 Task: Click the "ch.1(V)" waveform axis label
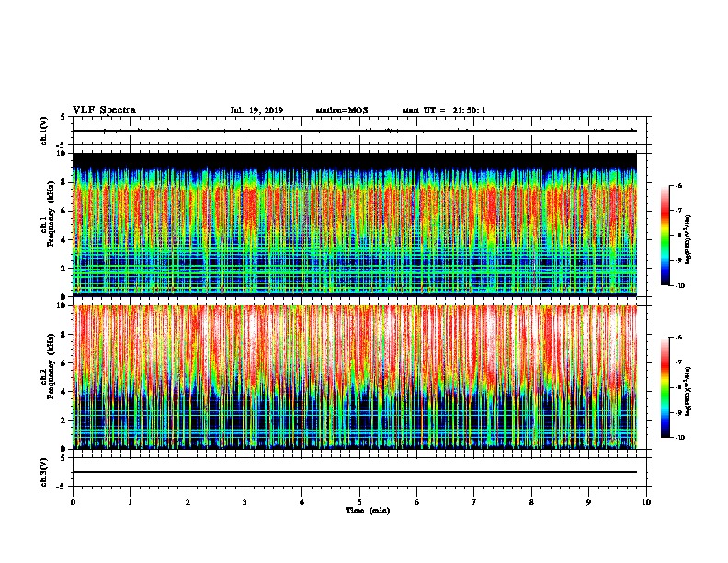click(43, 131)
